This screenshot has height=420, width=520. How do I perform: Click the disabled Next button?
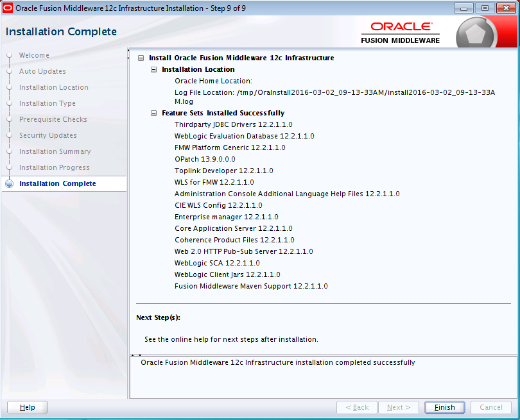coord(399,407)
